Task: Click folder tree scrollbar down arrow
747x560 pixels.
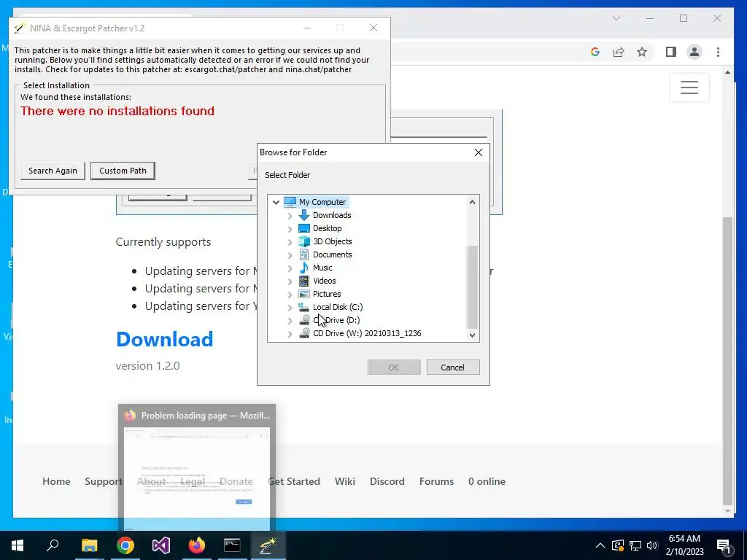Action: click(472, 335)
